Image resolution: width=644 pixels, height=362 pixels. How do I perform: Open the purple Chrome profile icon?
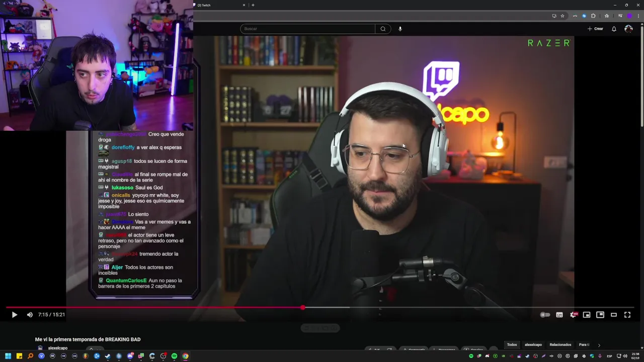click(629, 16)
